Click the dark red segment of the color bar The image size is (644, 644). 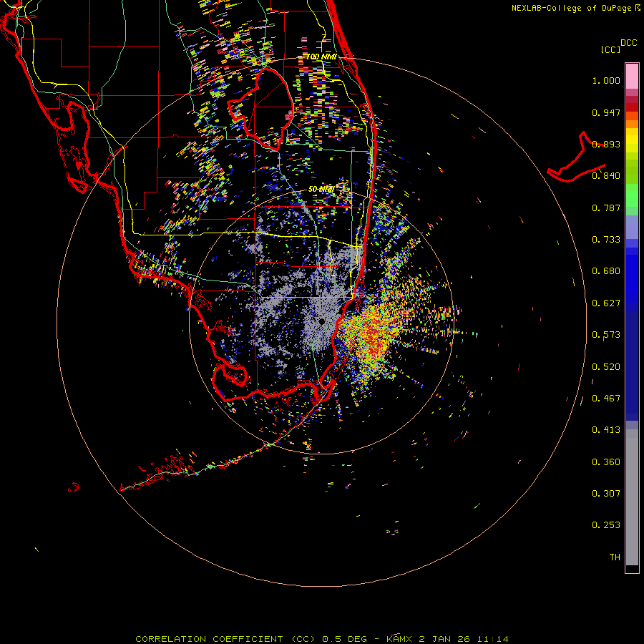pos(632,107)
